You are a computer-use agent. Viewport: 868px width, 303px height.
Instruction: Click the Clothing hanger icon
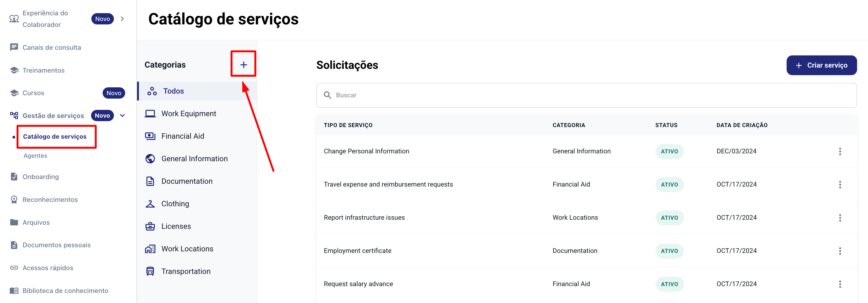pos(150,203)
